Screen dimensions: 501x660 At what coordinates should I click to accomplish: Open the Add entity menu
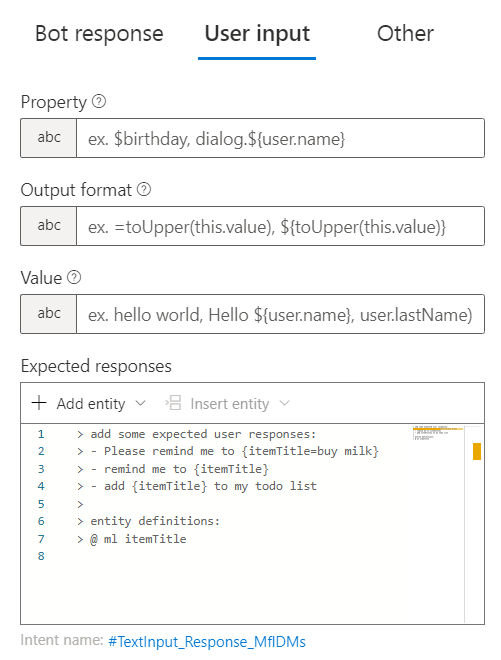point(89,403)
